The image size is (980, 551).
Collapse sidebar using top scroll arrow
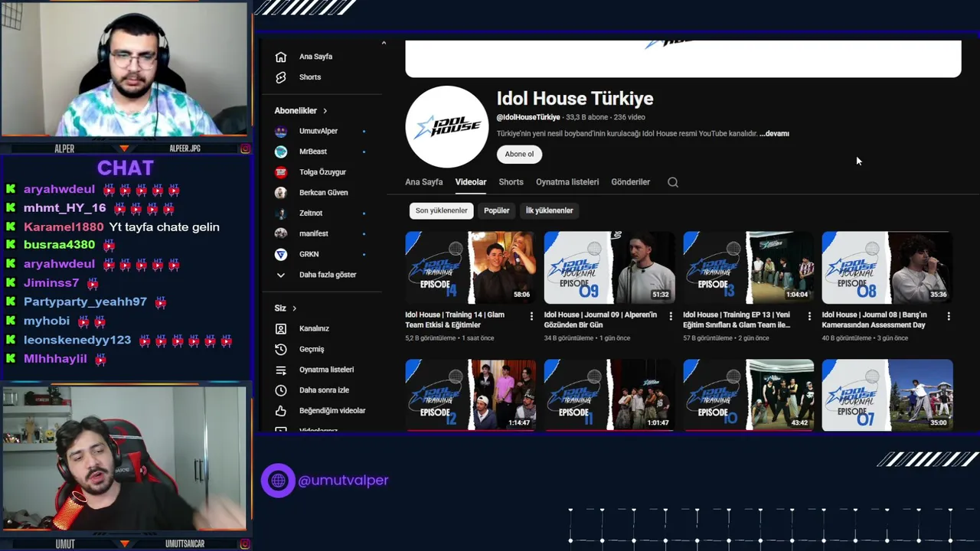(x=384, y=44)
